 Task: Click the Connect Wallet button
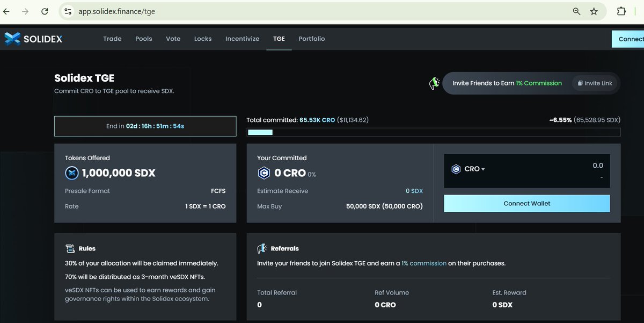527,204
